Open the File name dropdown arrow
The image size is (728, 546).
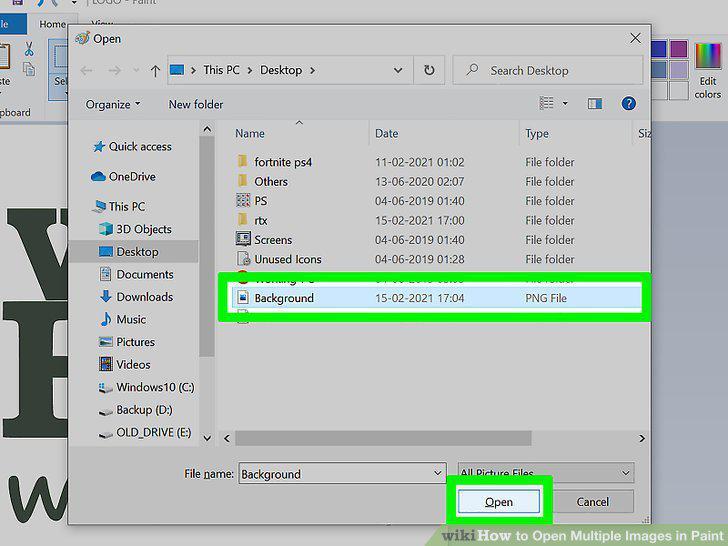(x=437, y=473)
